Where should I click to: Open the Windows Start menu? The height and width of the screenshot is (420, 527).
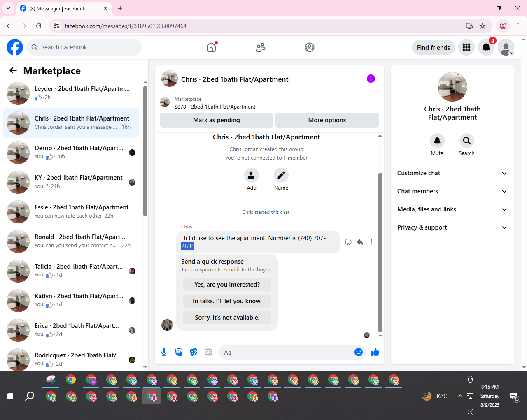[10, 396]
